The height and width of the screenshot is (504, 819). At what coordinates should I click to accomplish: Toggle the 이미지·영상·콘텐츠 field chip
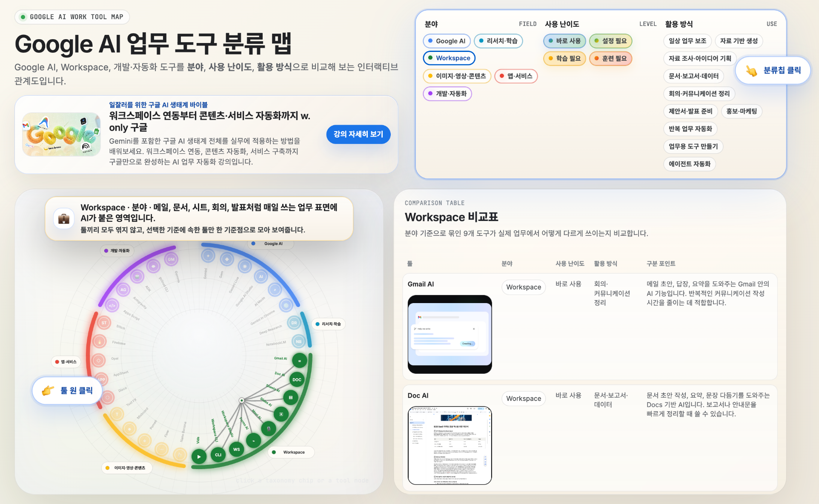click(x=457, y=76)
